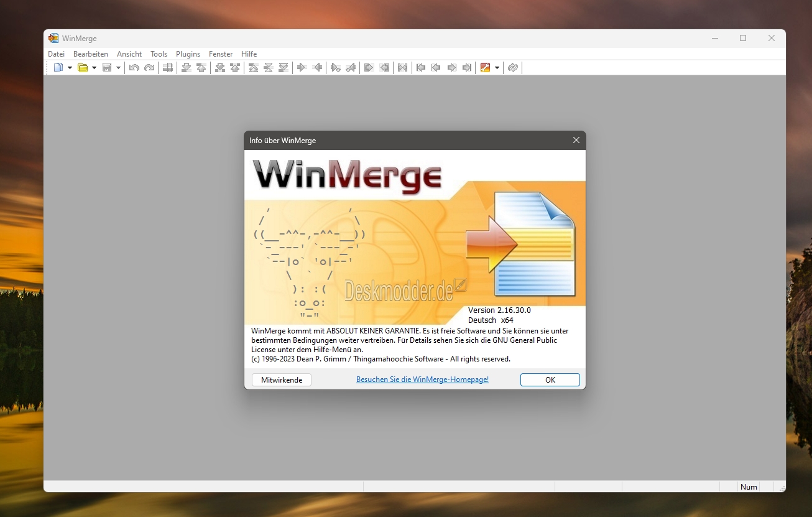
Task: Expand the New document dropdown arrow
Action: tap(70, 68)
